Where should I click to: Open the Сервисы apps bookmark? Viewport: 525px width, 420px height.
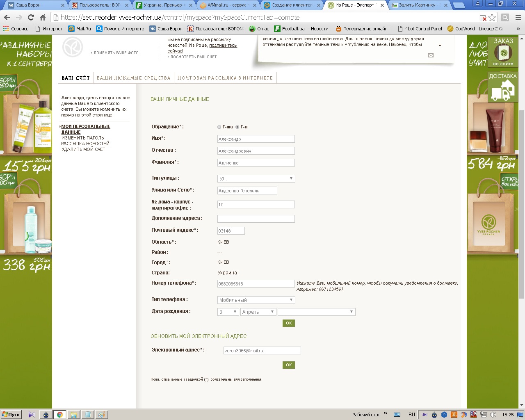coord(16,29)
